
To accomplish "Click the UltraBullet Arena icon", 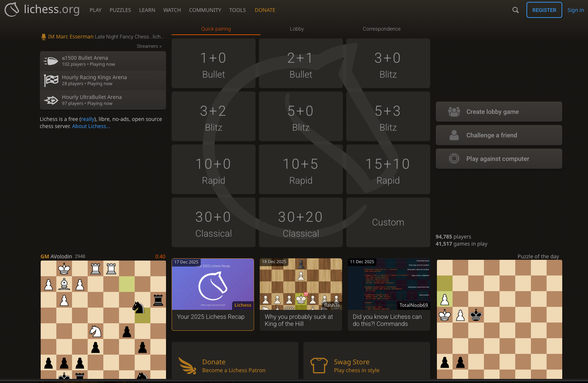I will (x=51, y=100).
